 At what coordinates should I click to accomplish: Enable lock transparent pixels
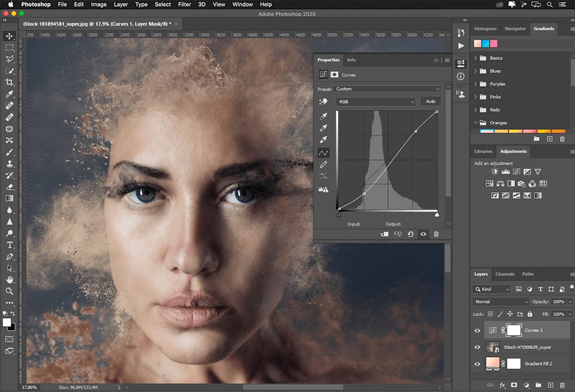(x=490, y=314)
